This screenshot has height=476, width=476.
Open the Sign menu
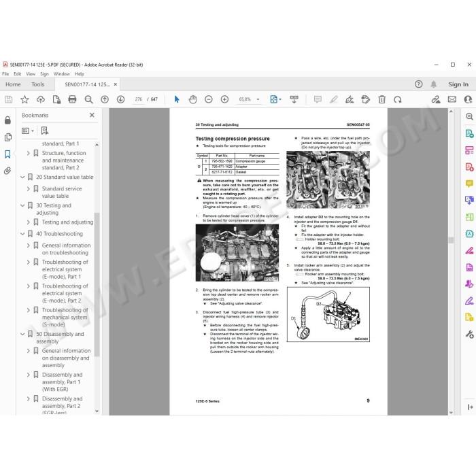(44, 73)
